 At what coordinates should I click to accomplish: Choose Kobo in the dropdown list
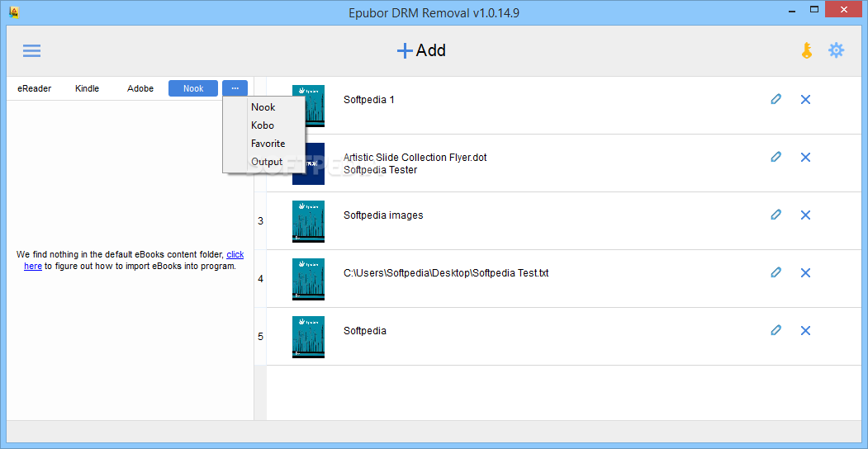[x=263, y=125]
